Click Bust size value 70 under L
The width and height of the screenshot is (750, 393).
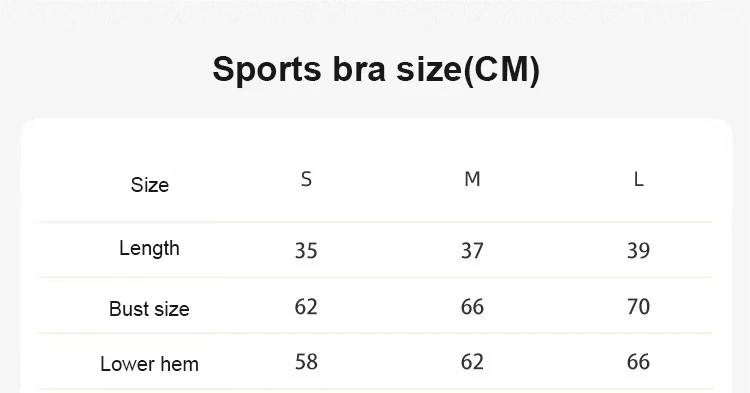(x=639, y=306)
